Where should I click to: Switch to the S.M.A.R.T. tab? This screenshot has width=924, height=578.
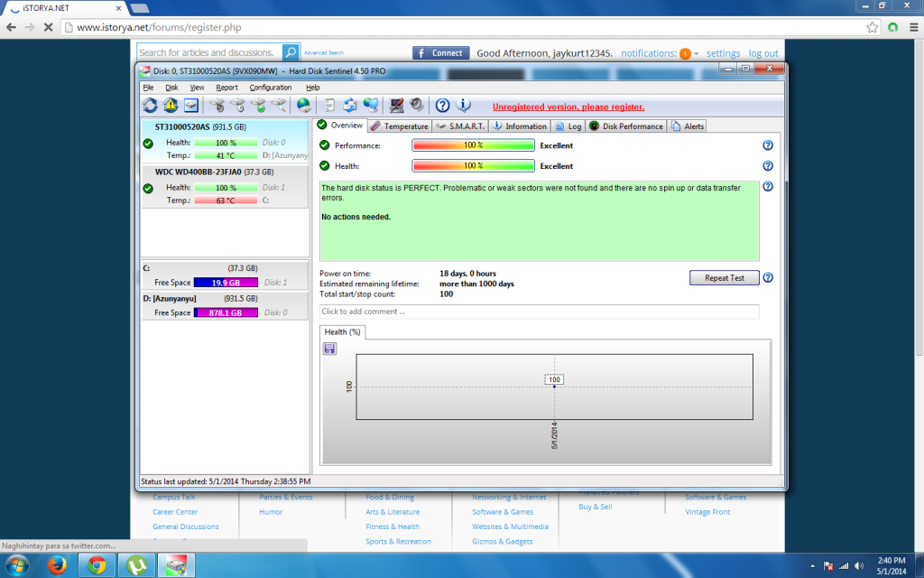[x=460, y=126]
